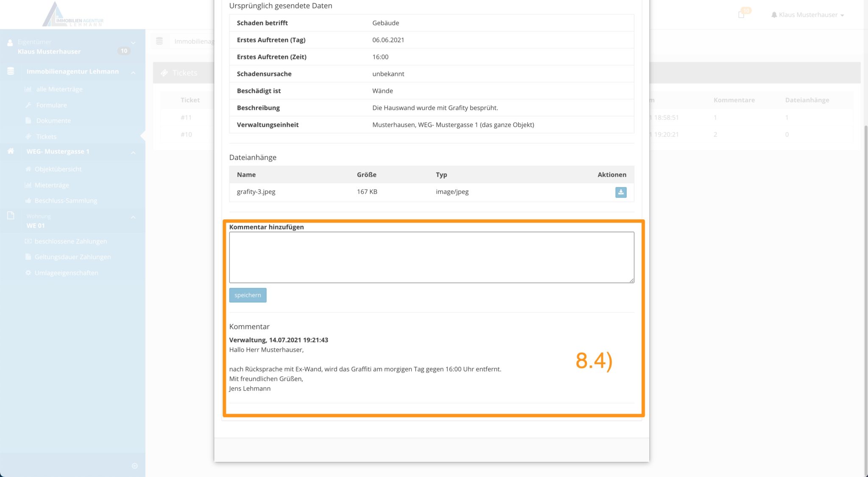
Task: Open Tickets in the sidebar
Action: [x=46, y=137]
